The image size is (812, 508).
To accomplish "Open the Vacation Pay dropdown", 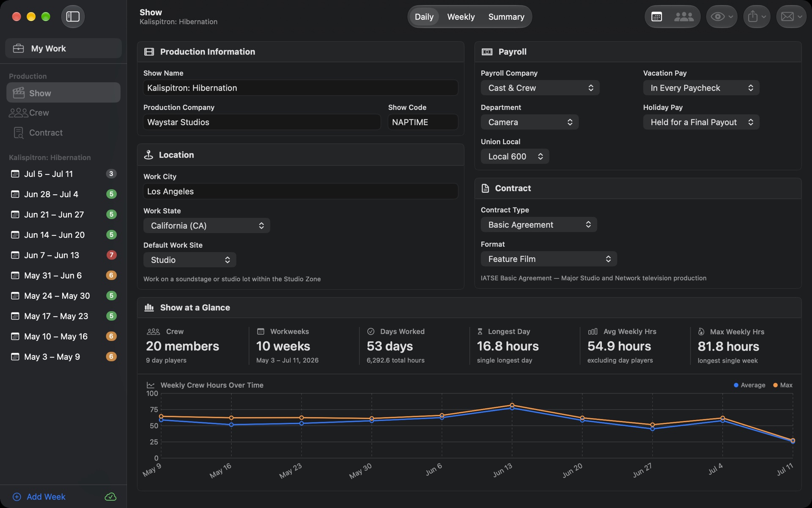I will tap(701, 88).
